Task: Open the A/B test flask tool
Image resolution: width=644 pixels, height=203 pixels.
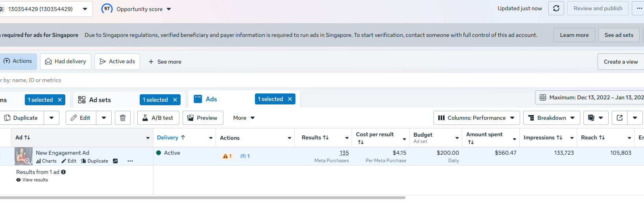Action: 158,118
